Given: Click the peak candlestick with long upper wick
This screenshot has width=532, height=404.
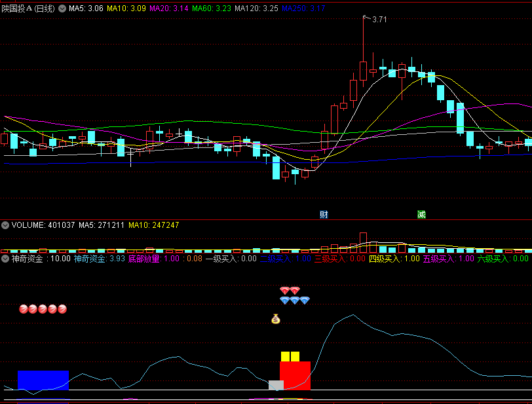Looking at the screenshot, I should click(x=364, y=51).
